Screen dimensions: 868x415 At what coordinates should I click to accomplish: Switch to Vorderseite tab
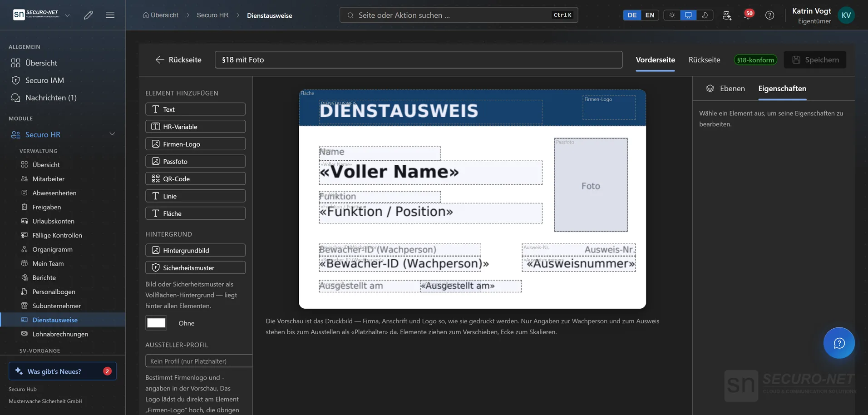[x=655, y=59]
